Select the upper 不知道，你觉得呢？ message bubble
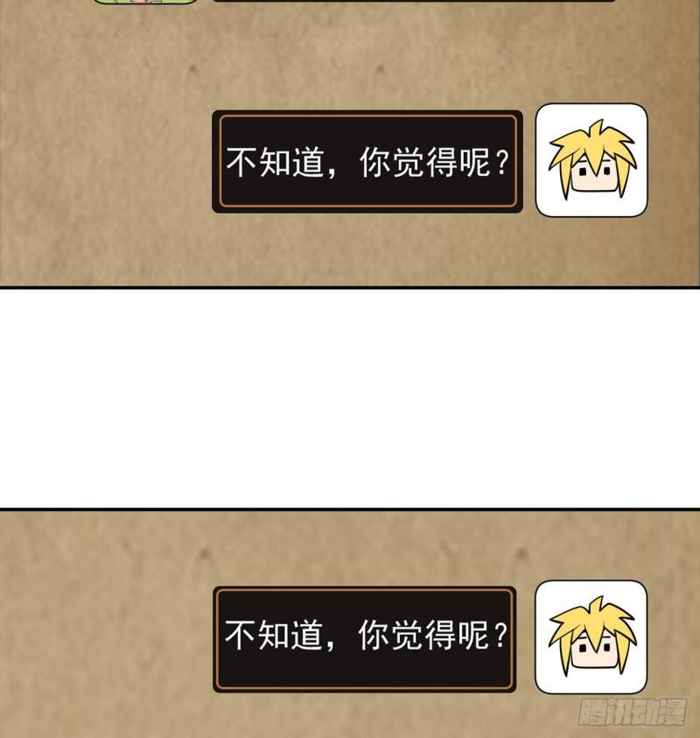The width and height of the screenshot is (700, 738). [x=367, y=161]
